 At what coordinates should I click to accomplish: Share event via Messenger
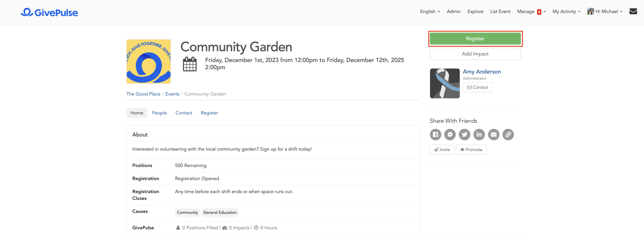point(450,134)
